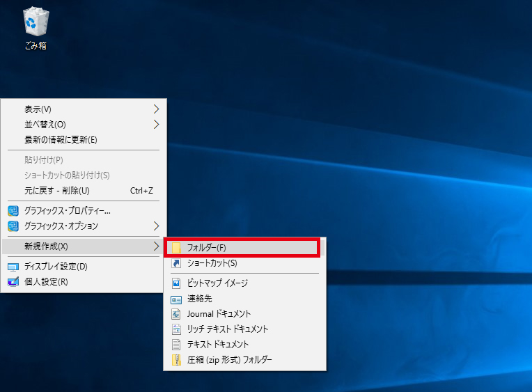
Task: Click the ごみ箱 label text
Action: coord(36,46)
